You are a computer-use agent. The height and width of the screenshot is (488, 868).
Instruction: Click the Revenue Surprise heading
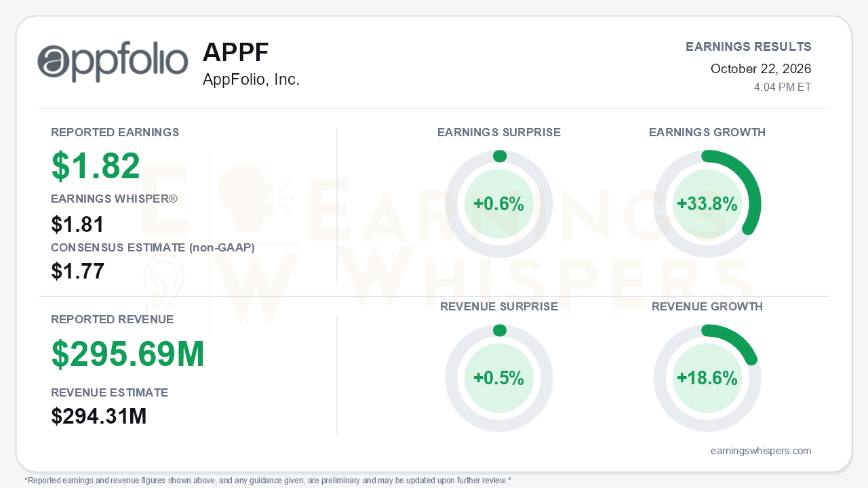click(x=499, y=306)
